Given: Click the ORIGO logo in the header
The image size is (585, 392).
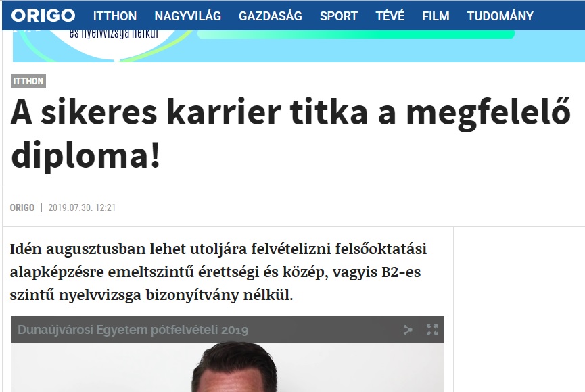Looking at the screenshot, I should click(x=43, y=16).
